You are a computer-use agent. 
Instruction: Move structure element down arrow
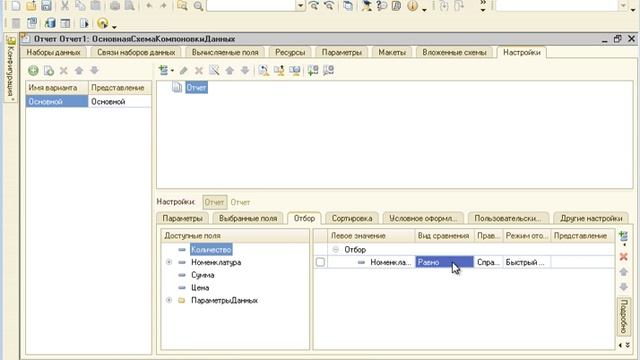click(245, 71)
